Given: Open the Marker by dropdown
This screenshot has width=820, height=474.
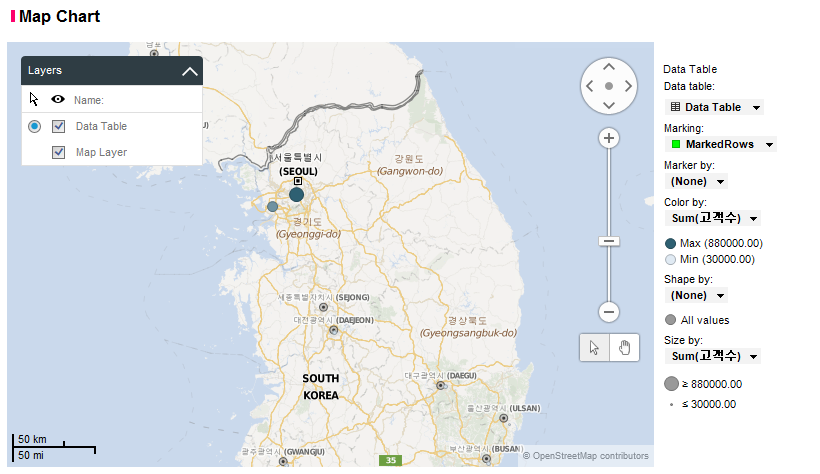Looking at the screenshot, I should pos(696,182).
